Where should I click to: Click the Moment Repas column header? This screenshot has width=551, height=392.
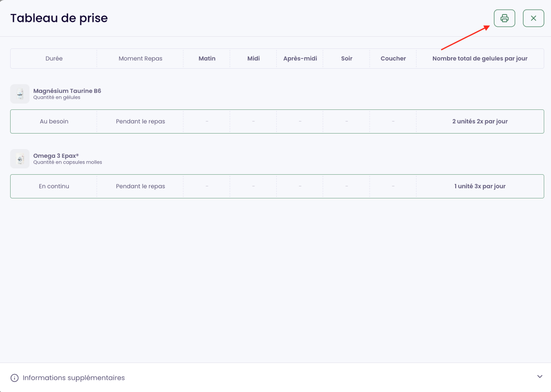pos(140,59)
